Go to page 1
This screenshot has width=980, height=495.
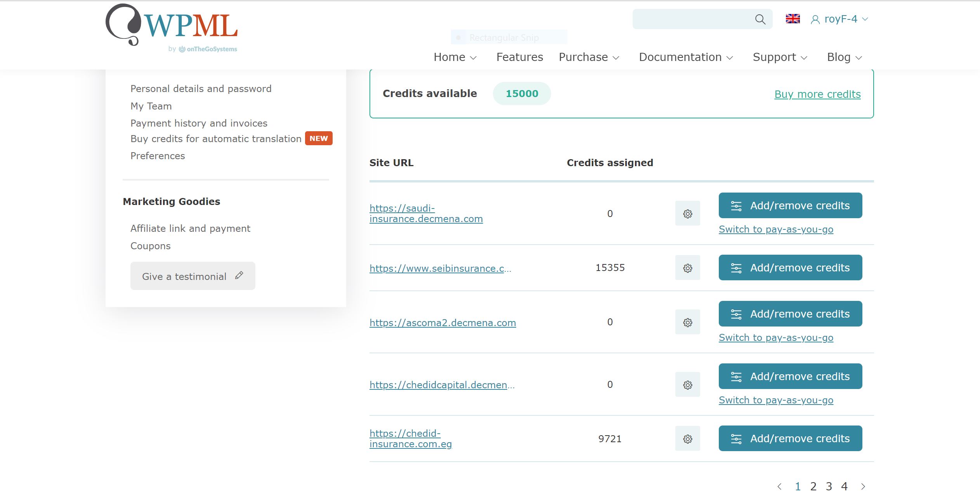(x=798, y=486)
